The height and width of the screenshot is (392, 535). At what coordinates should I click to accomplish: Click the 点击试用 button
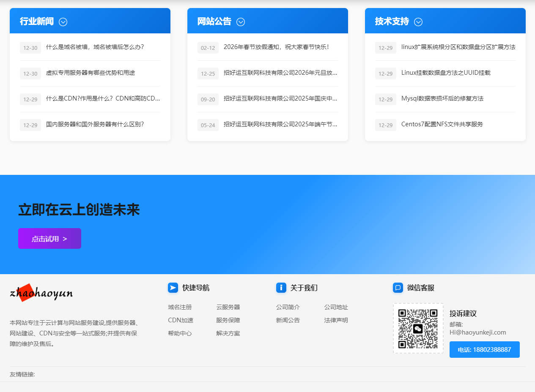pos(49,238)
